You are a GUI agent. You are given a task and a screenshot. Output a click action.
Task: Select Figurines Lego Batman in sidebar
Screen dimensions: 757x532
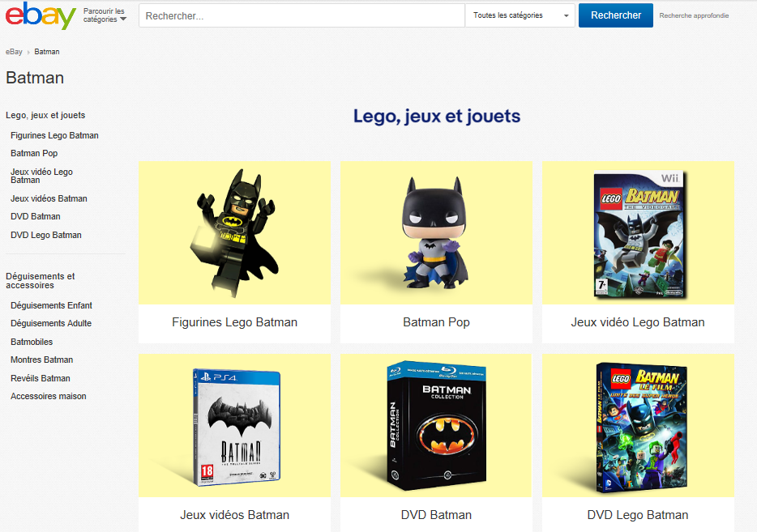pos(54,135)
